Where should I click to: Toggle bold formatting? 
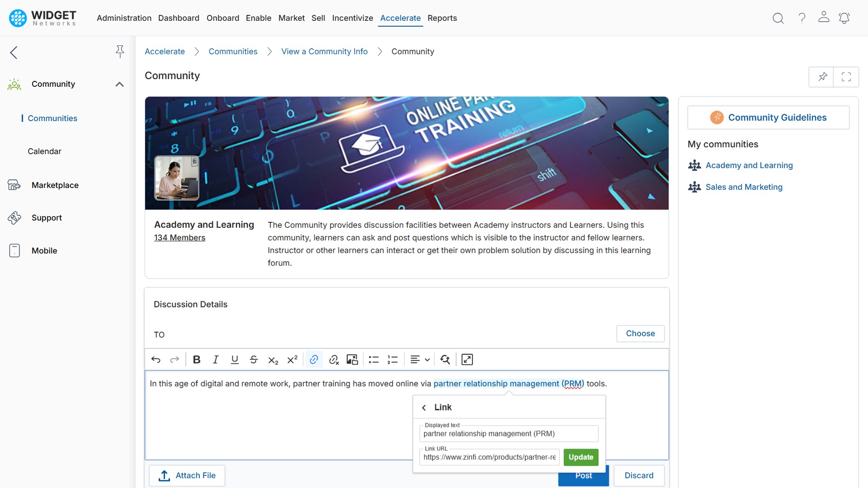[x=197, y=360]
